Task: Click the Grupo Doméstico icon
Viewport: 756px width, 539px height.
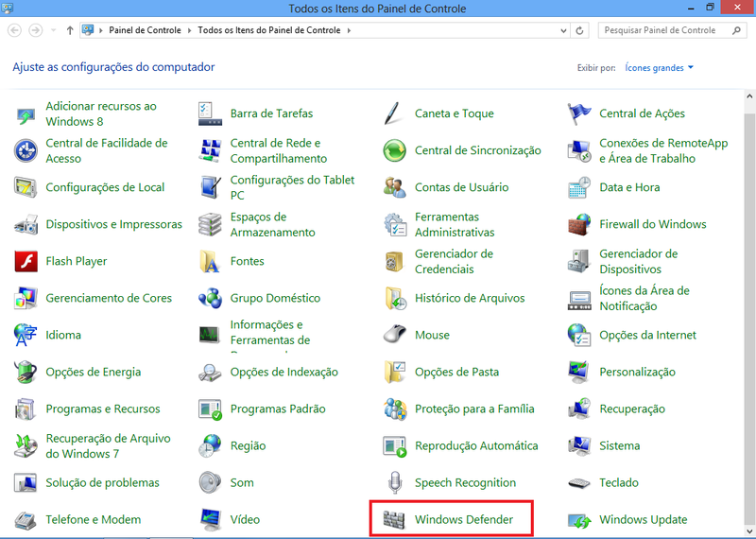Action: [210, 299]
